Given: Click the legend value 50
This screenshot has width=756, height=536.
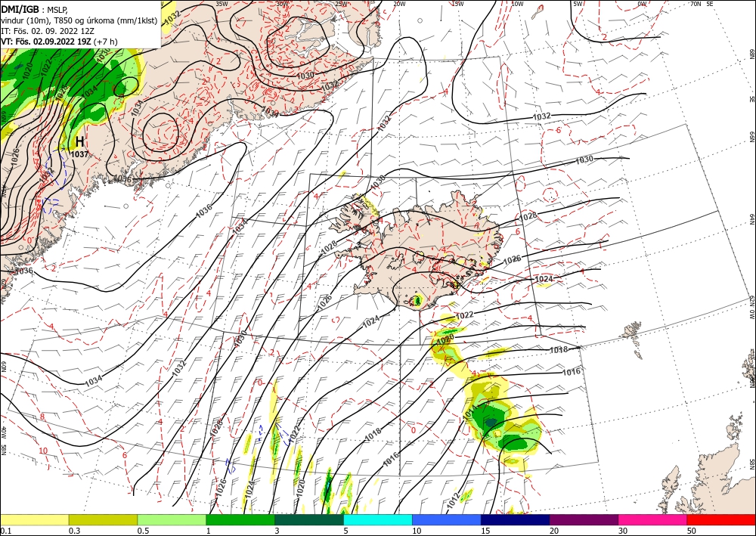Looking at the screenshot, I should click(692, 531).
